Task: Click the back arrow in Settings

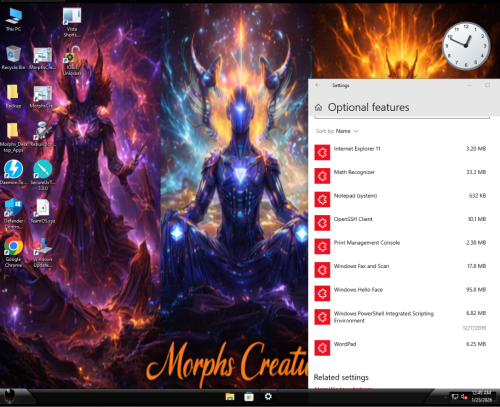Action: click(x=318, y=85)
